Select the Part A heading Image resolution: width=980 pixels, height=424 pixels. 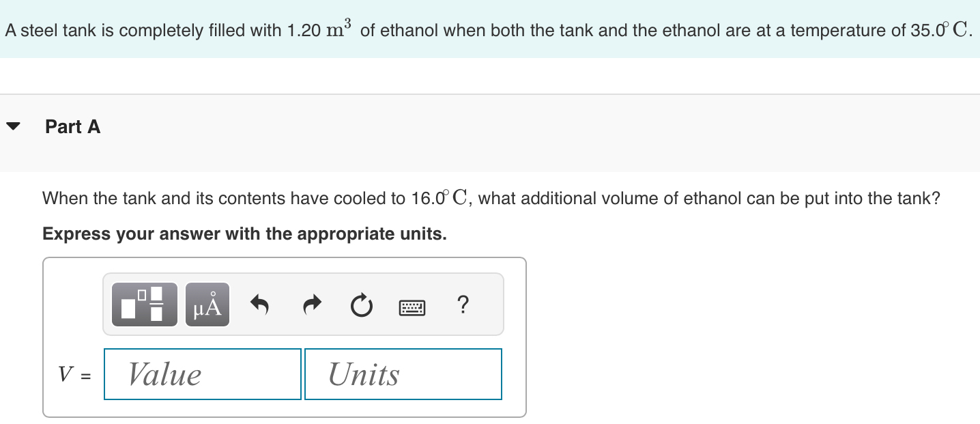coord(72,126)
